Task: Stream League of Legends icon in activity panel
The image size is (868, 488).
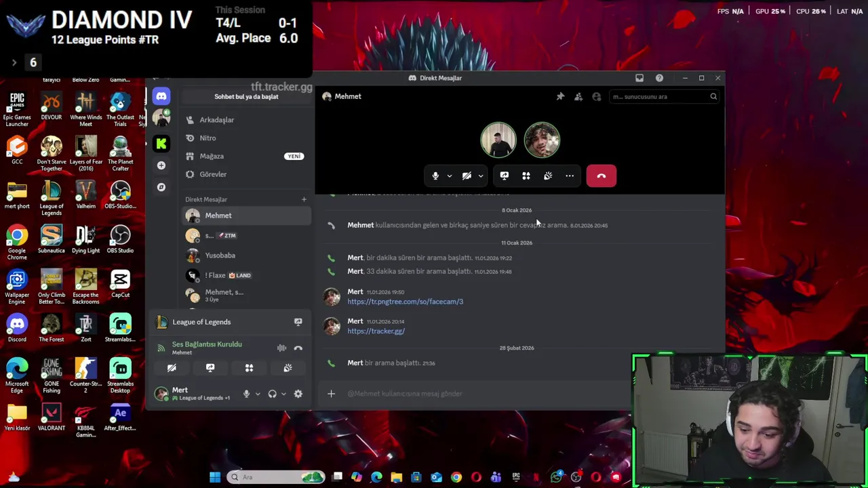Action: pos(298,322)
